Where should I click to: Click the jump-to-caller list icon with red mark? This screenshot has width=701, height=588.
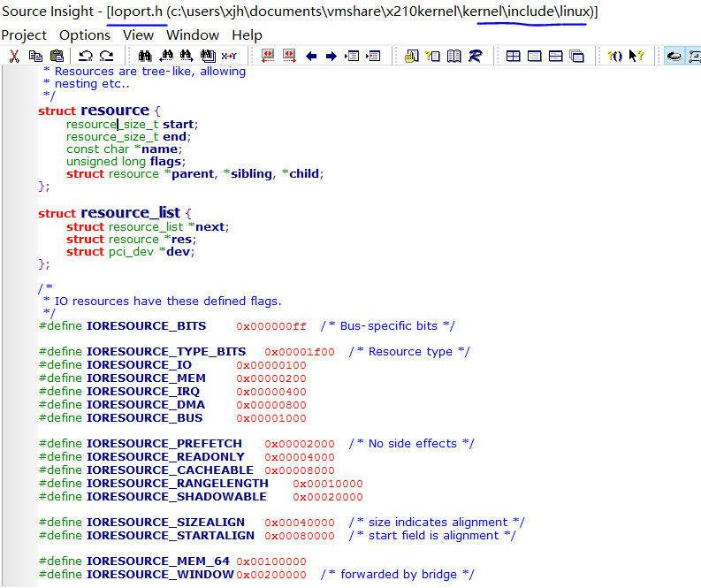[x=373, y=56]
